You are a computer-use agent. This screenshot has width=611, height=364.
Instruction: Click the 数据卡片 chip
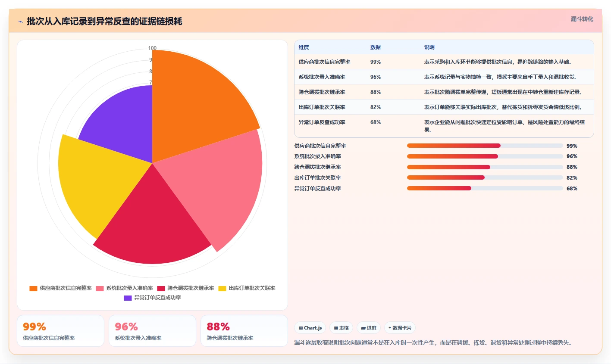[x=400, y=328]
